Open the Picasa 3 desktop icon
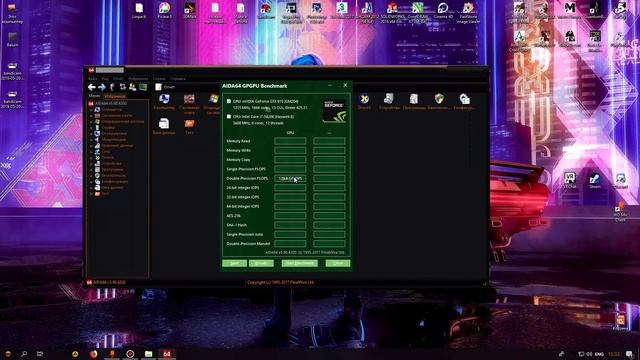The height and width of the screenshot is (360, 640). pos(164,11)
